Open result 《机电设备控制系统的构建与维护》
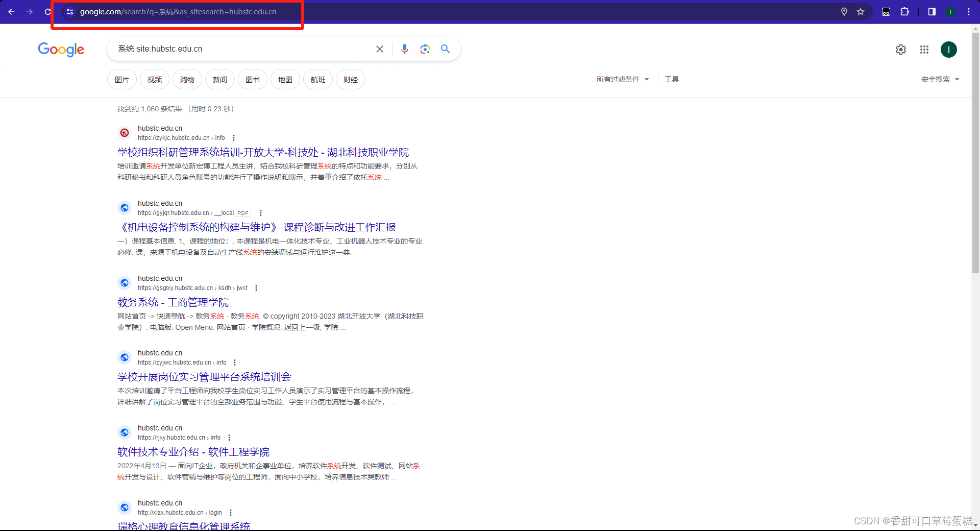The image size is (980, 531). click(257, 227)
